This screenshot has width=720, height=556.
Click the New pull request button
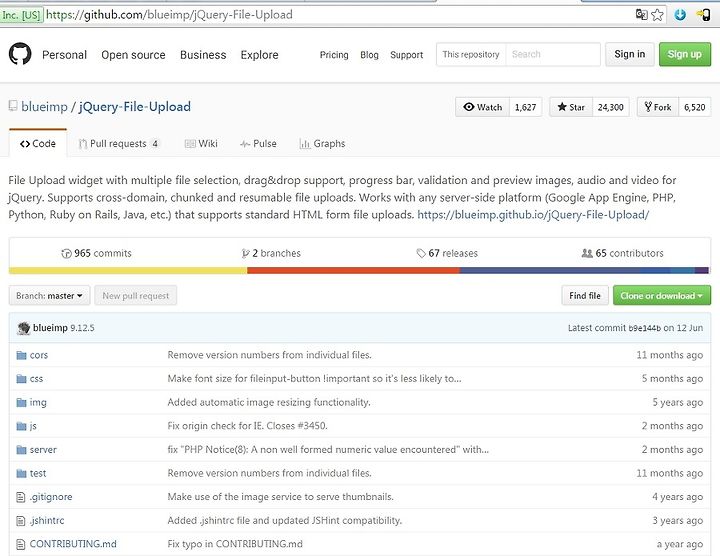135,296
